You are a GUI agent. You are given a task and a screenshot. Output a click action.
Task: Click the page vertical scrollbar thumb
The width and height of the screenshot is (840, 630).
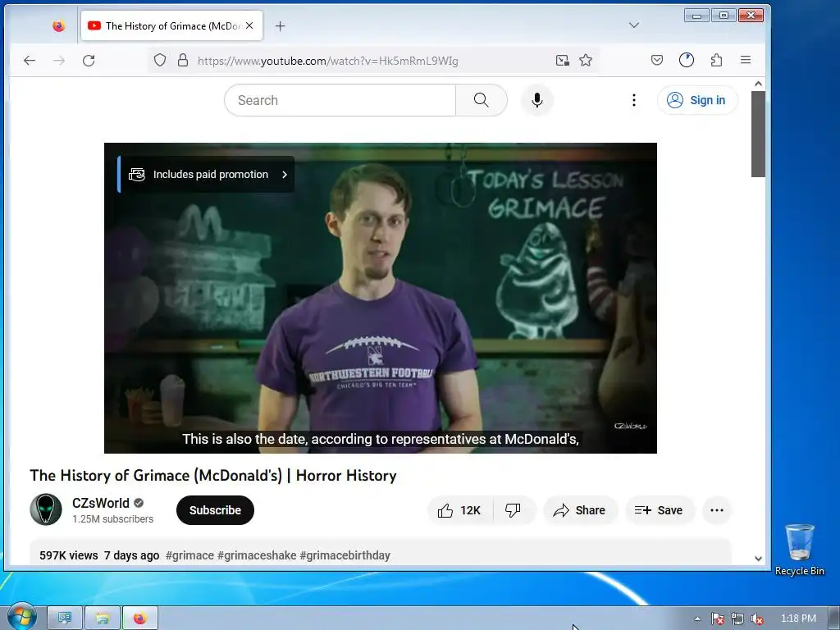click(x=758, y=134)
